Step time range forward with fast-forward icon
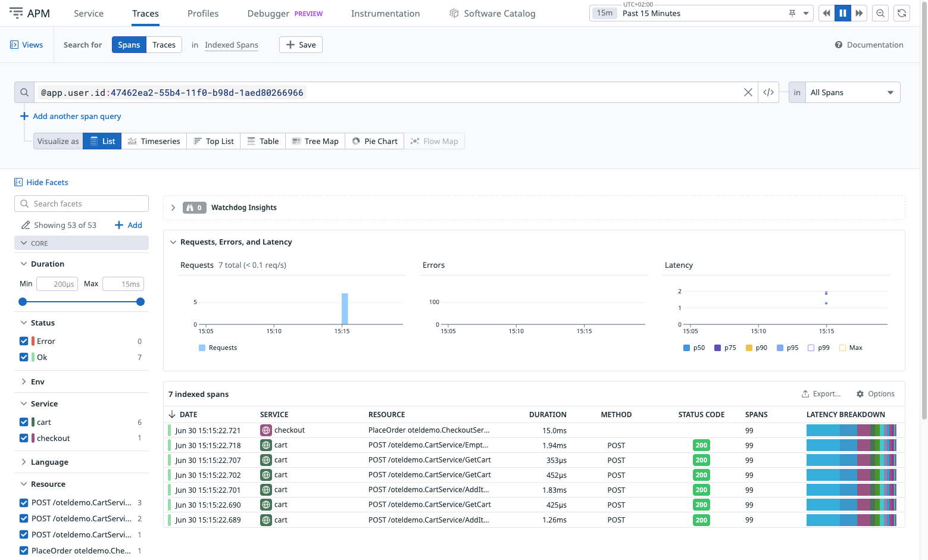 click(859, 13)
